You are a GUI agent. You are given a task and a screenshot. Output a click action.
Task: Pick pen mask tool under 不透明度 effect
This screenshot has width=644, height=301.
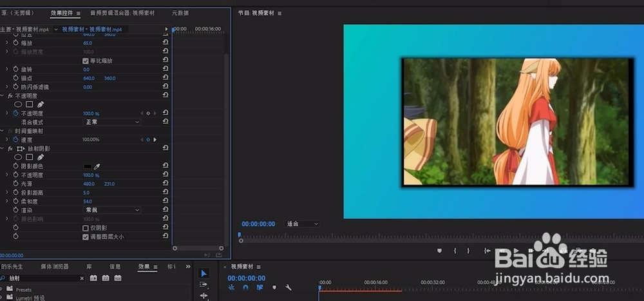[40, 104]
